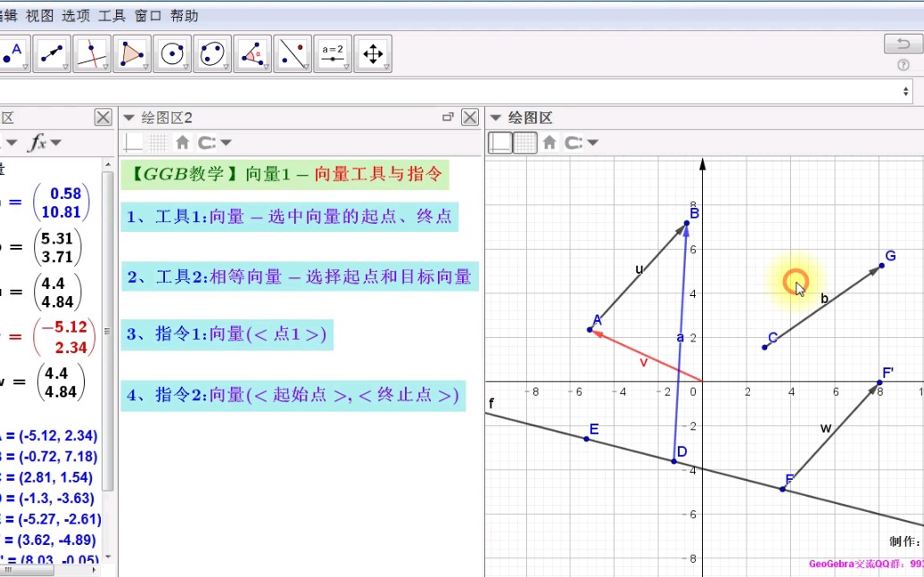Choose the Reflect about Line tool

click(292, 53)
